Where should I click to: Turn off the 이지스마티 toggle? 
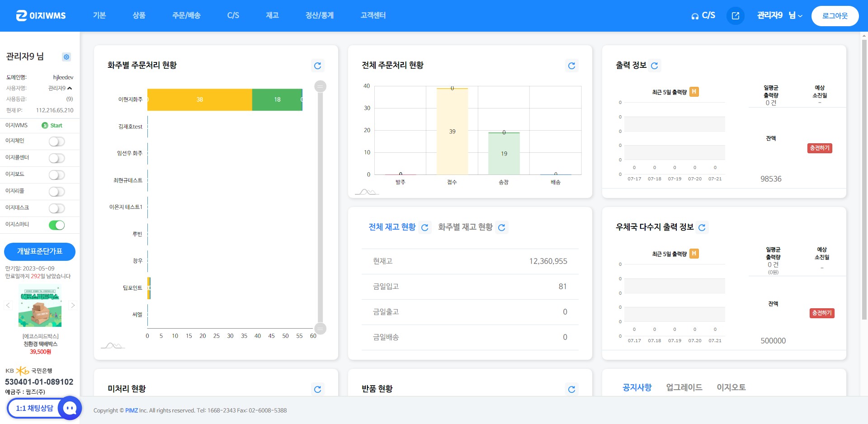pos(57,225)
